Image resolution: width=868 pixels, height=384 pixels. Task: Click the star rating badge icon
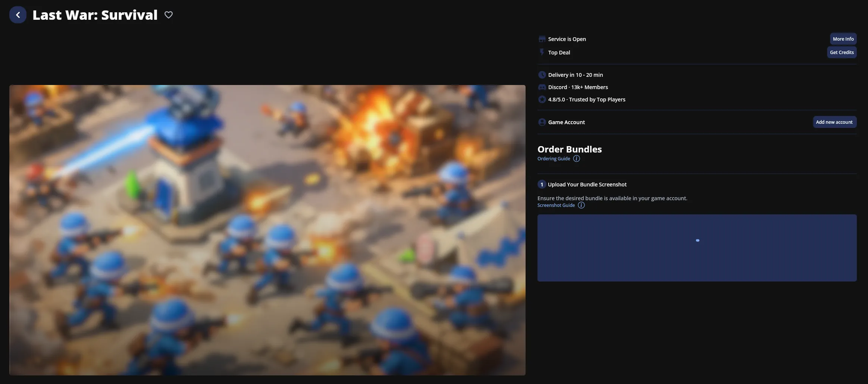pos(542,100)
